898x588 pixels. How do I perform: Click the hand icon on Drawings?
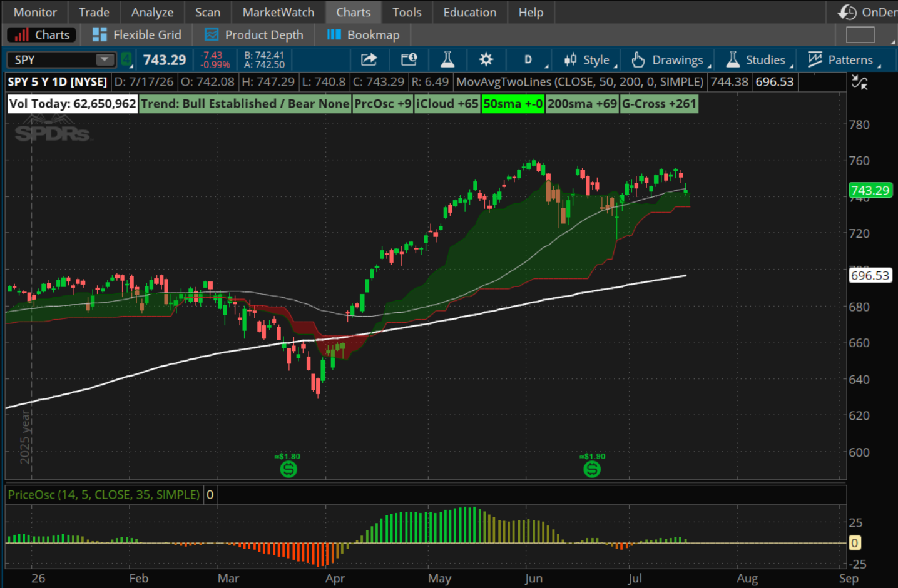638,59
